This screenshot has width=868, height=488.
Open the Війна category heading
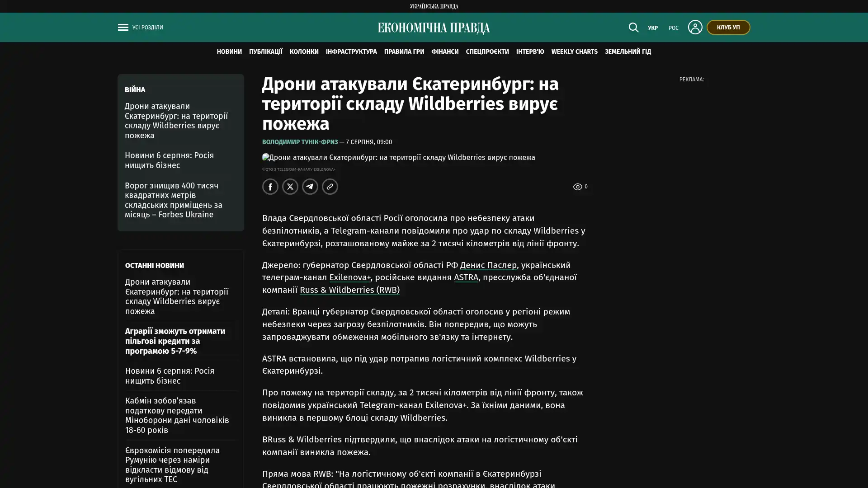(135, 90)
